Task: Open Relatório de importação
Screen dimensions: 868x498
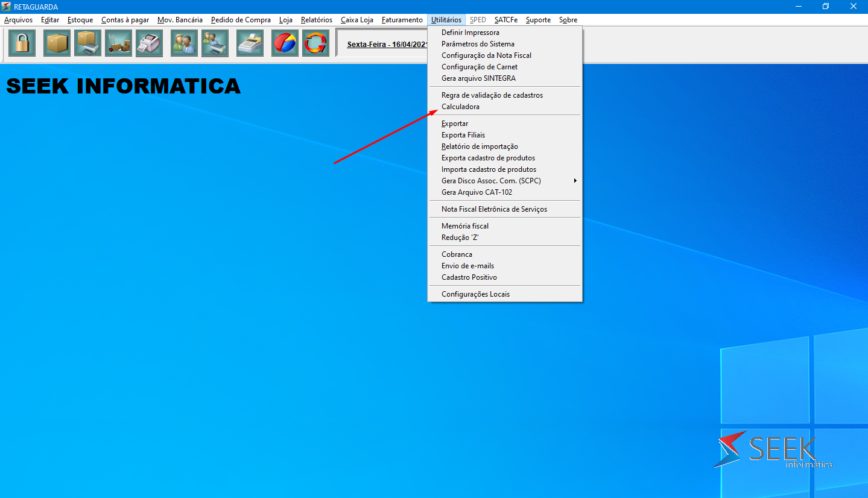Action: tap(505, 147)
